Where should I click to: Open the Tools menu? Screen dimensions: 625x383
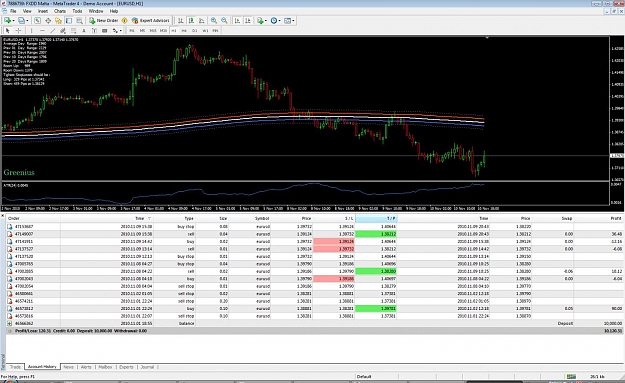tap(77, 11)
